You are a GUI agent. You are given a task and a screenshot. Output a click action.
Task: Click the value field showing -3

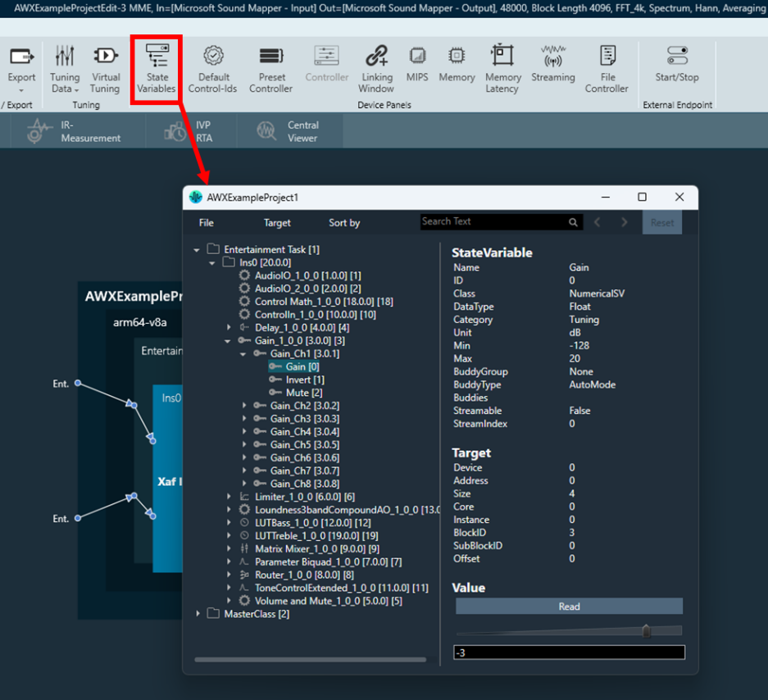pos(569,652)
